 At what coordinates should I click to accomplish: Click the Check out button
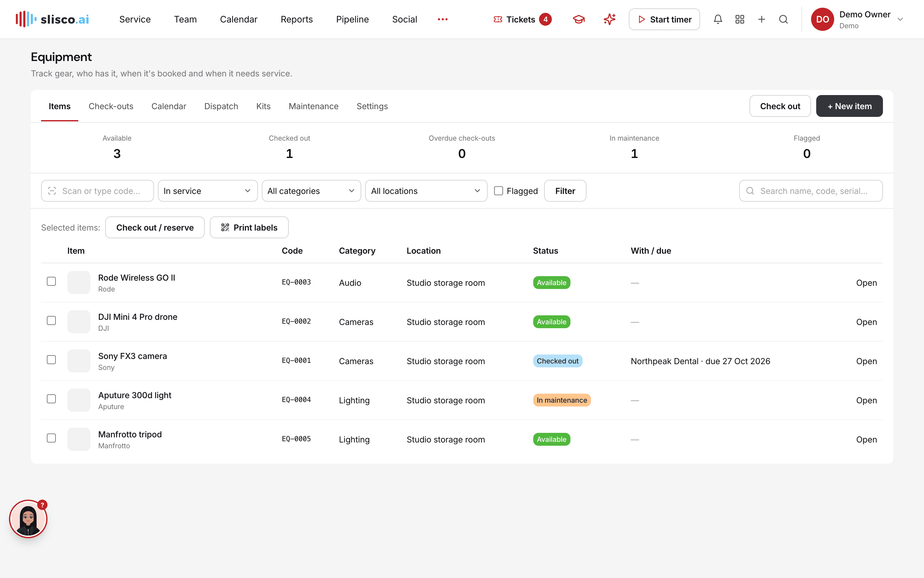(780, 106)
